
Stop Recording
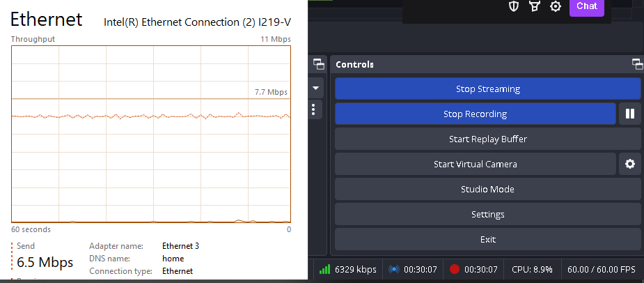point(476,114)
